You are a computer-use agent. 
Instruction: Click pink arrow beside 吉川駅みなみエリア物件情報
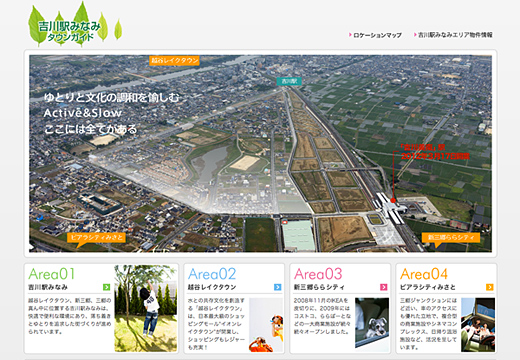pos(415,35)
